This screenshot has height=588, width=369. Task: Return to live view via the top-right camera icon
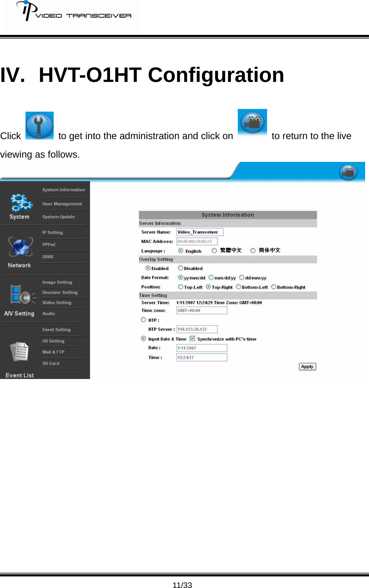coord(348,172)
